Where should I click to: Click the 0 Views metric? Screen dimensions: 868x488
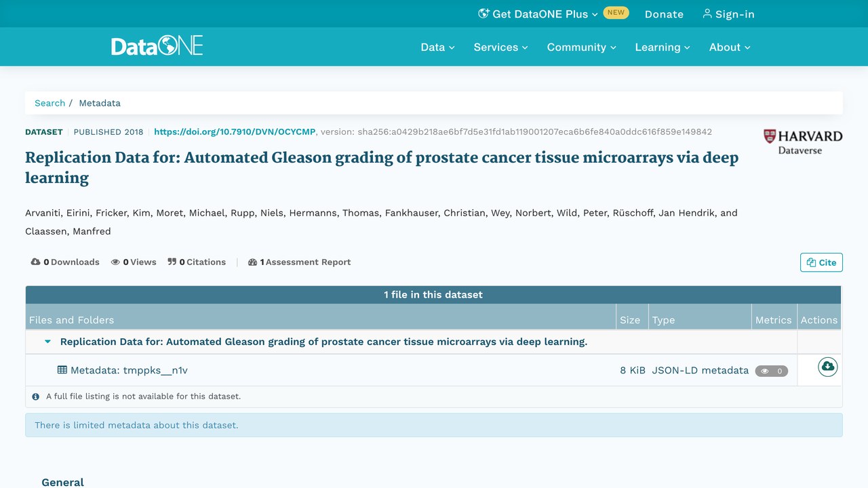coord(134,262)
